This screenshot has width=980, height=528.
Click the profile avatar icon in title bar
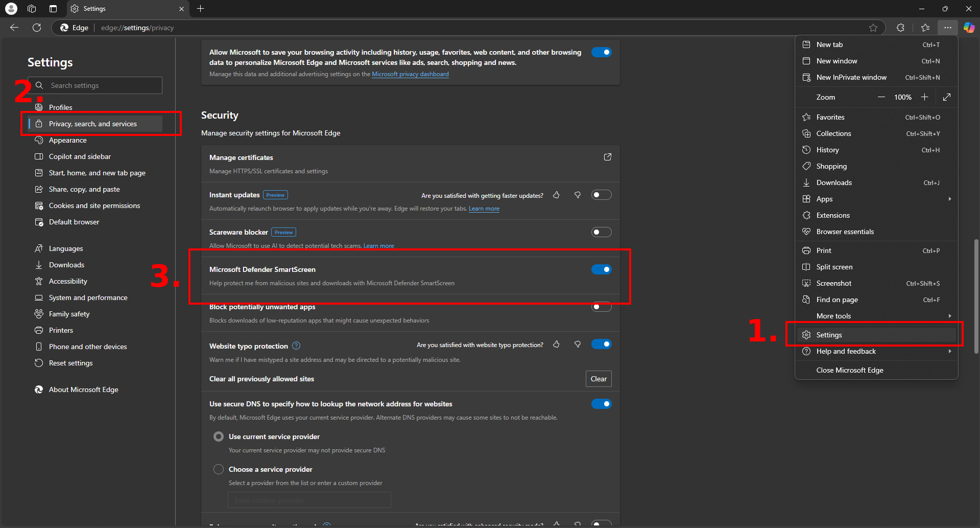coord(11,9)
